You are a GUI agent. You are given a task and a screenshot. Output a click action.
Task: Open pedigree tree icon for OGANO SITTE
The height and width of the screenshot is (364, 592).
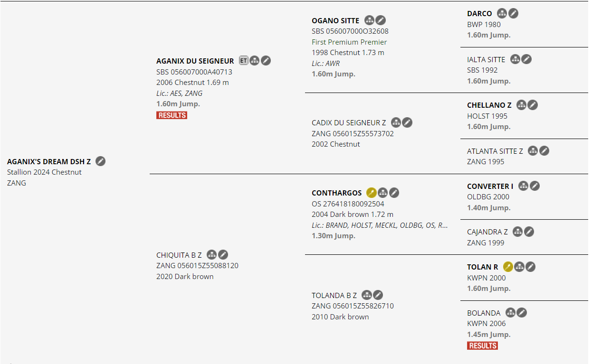[x=369, y=20]
